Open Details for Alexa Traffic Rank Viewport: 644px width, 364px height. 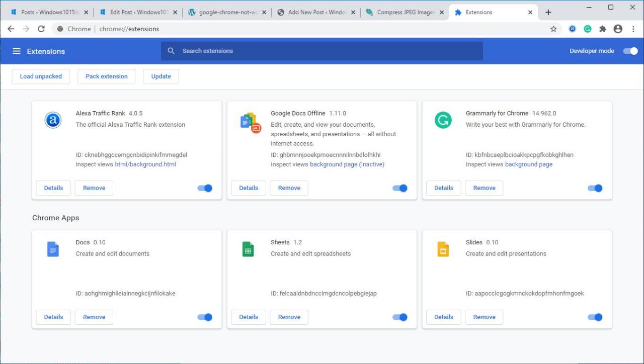[x=53, y=188]
